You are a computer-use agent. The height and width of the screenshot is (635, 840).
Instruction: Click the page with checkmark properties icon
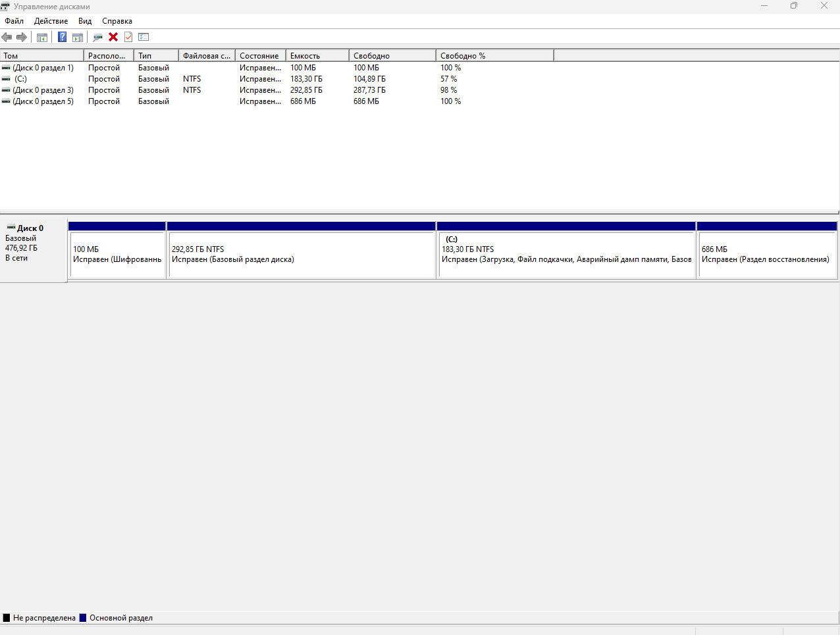128,37
